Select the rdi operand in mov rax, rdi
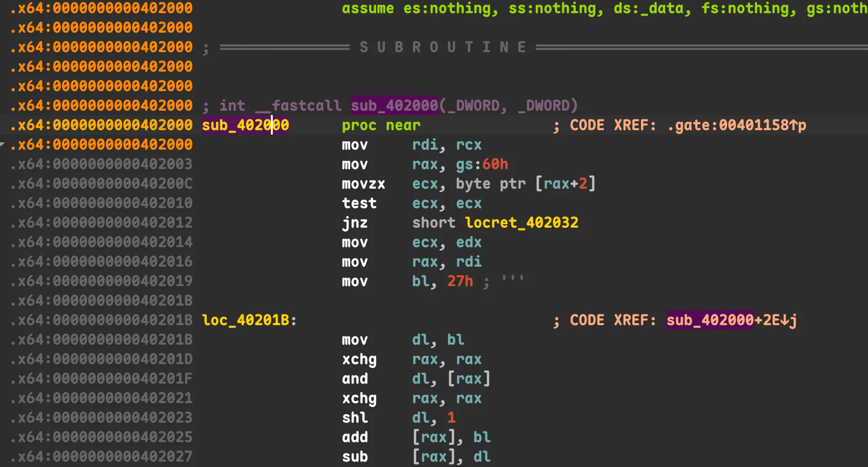The width and height of the screenshot is (868, 467). pyautogui.click(x=469, y=262)
